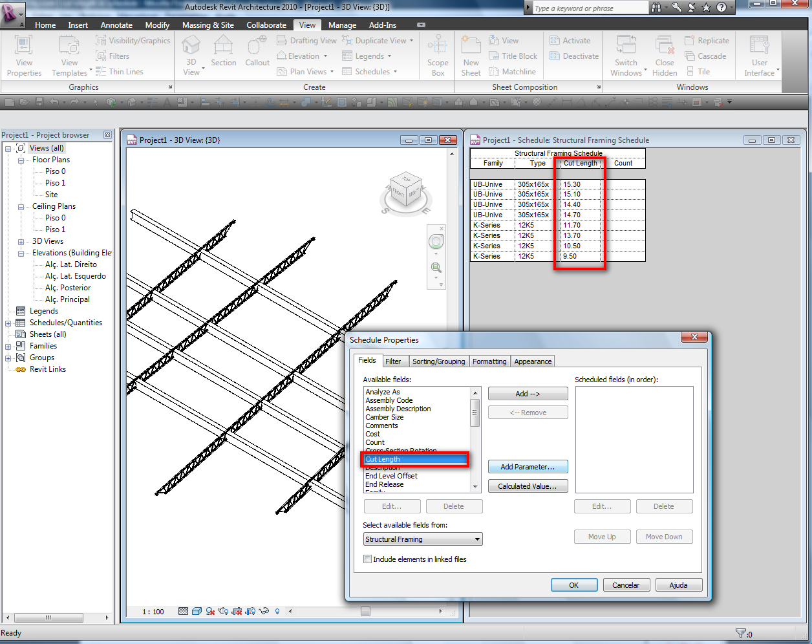The height and width of the screenshot is (644, 812).
Task: Expand the 3D Views tree node
Action: pos(21,241)
